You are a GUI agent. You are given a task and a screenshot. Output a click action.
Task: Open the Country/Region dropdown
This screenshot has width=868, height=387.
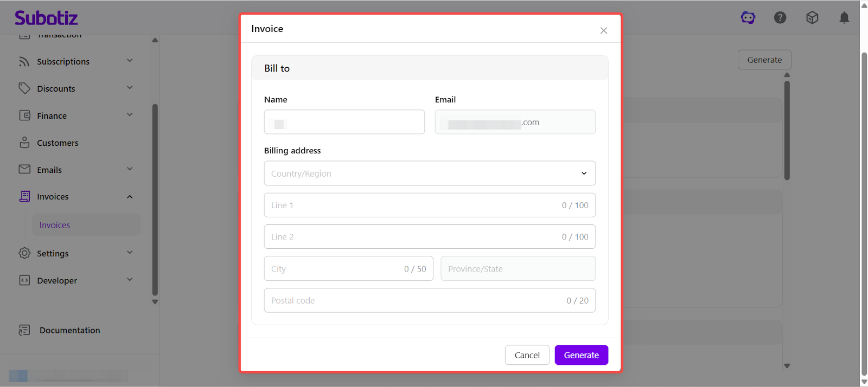[x=429, y=173]
